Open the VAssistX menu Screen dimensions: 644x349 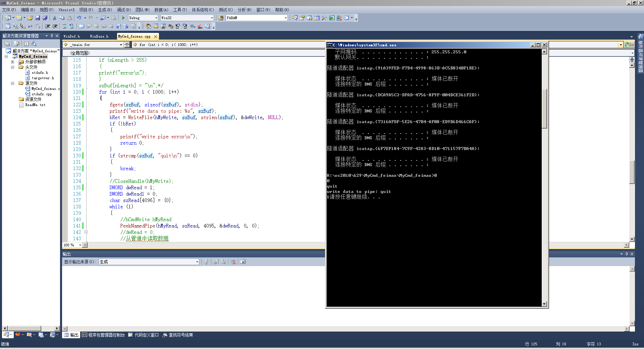(x=66, y=10)
